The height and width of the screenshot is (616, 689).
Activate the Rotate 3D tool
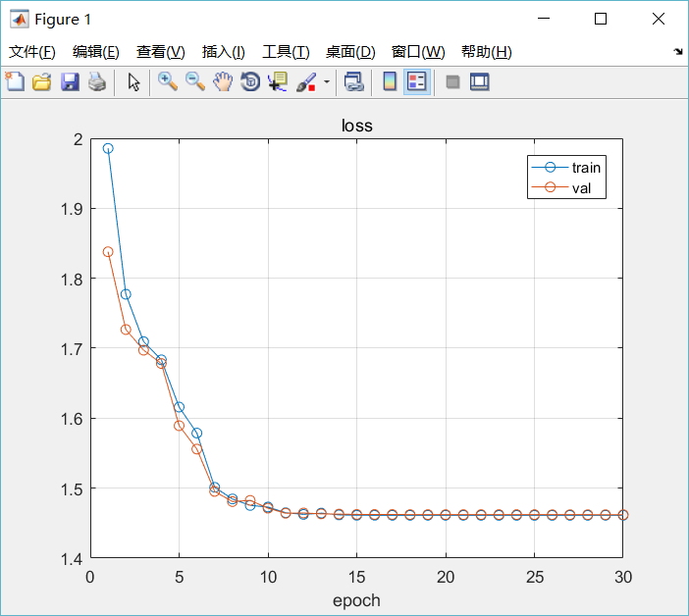click(x=250, y=81)
